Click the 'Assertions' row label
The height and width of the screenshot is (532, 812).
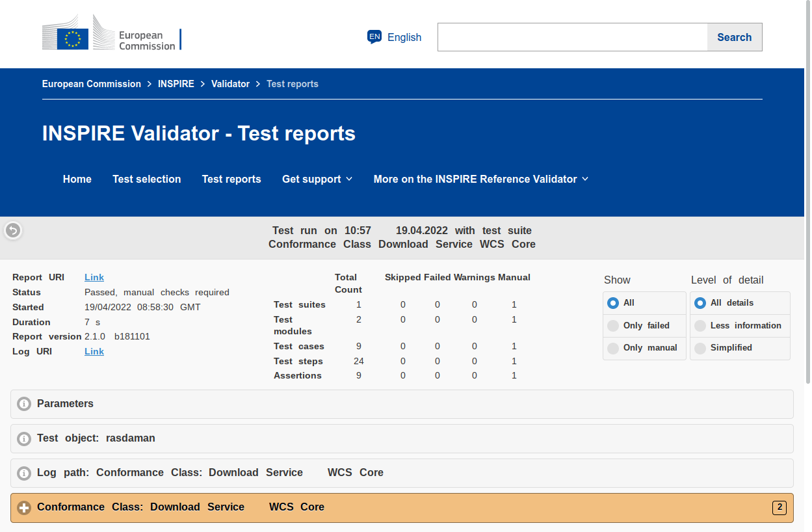point(298,375)
